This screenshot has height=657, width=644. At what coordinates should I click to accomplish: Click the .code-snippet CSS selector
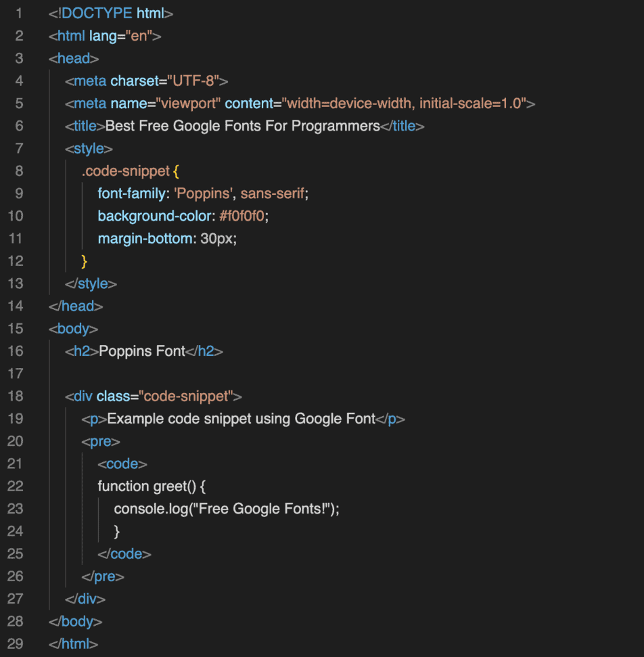point(125,171)
